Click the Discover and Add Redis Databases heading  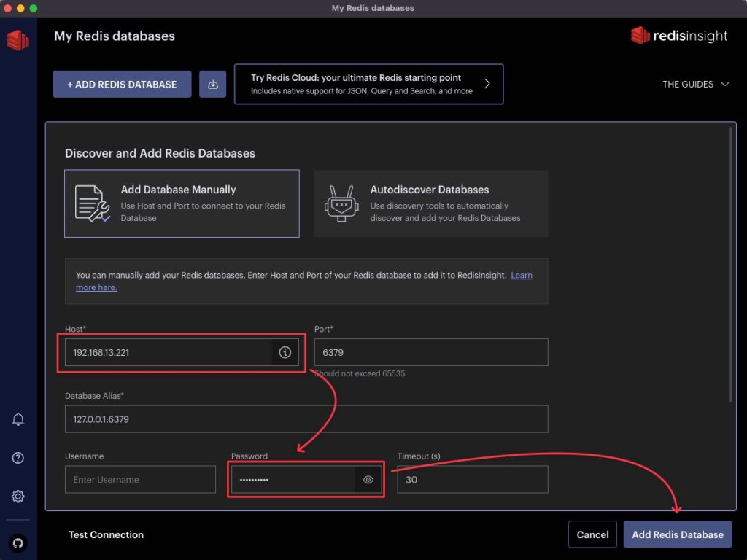(x=160, y=153)
